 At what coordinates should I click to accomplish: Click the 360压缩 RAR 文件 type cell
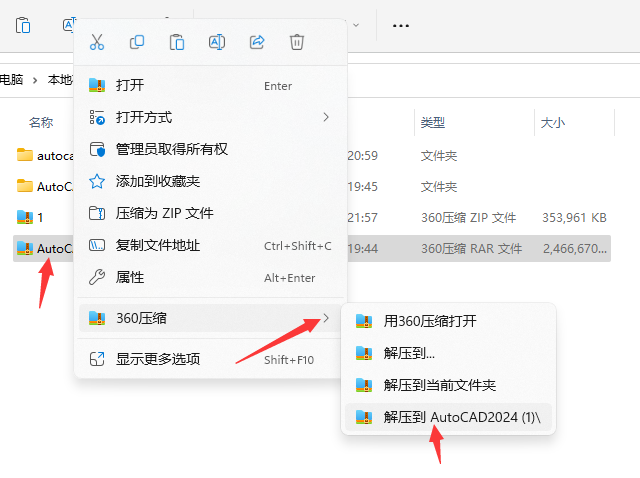(471, 249)
